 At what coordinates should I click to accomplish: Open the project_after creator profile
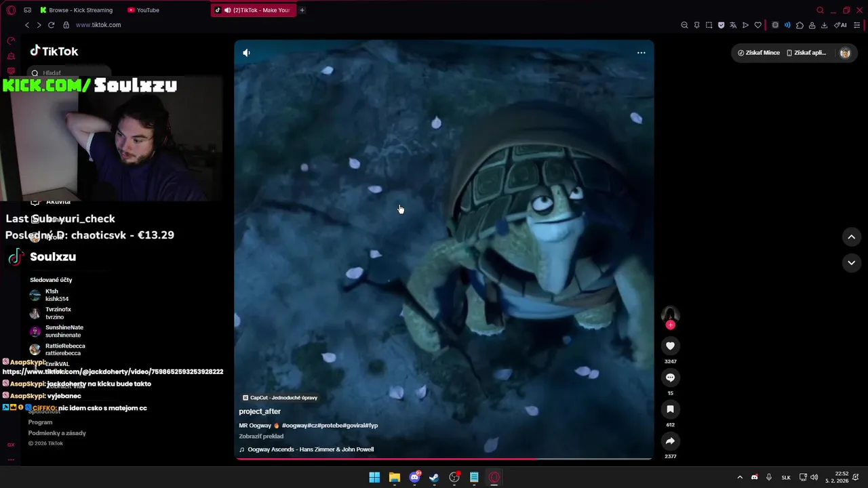click(x=260, y=411)
